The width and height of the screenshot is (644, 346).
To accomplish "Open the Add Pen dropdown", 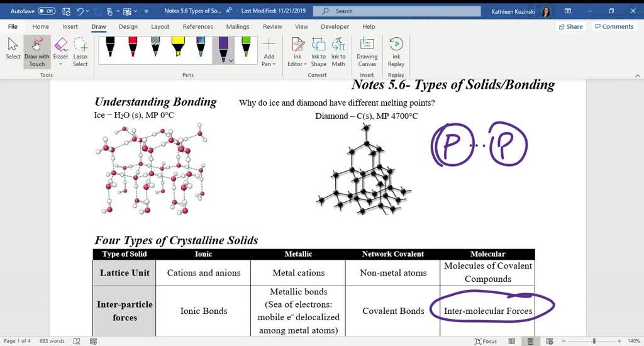I will coord(269,52).
